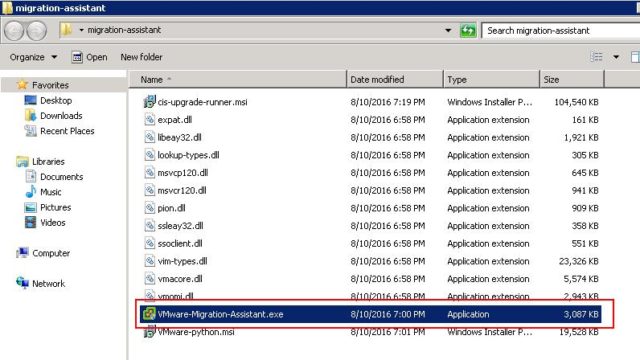Click size value 104,540 KB

(576, 102)
